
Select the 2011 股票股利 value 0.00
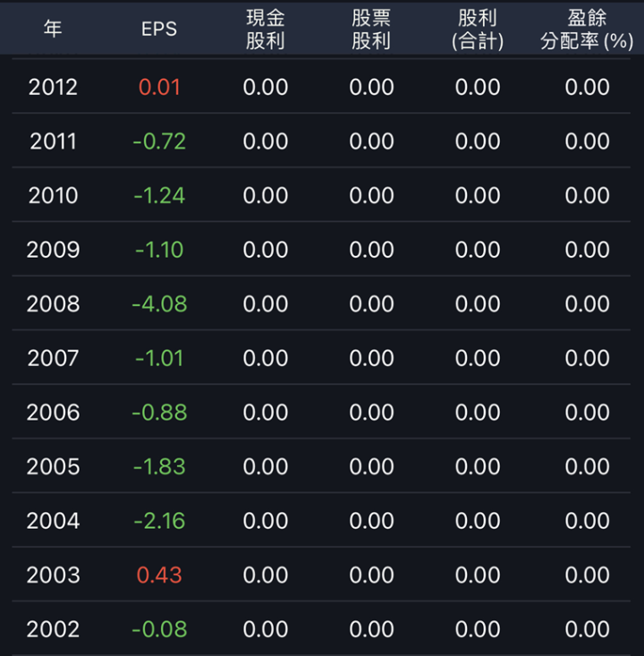[x=371, y=141]
